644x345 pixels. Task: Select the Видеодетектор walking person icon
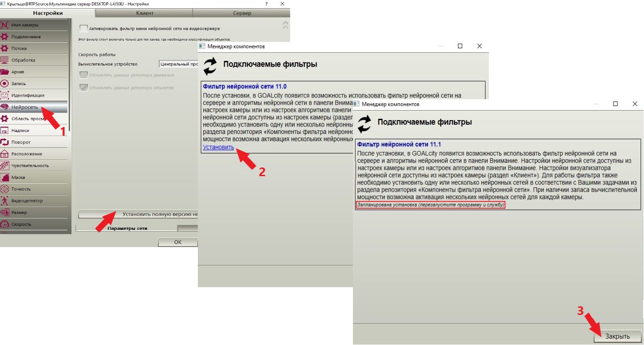[x=5, y=201]
